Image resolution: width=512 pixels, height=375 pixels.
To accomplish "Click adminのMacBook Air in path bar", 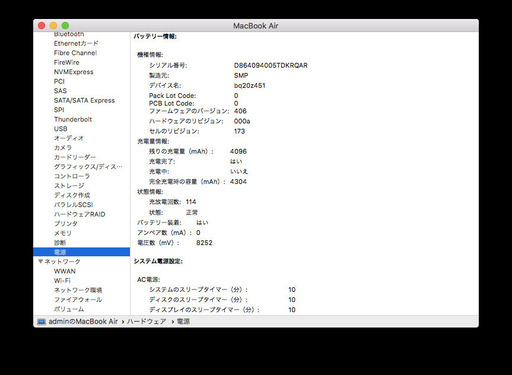I will pyautogui.click(x=83, y=322).
